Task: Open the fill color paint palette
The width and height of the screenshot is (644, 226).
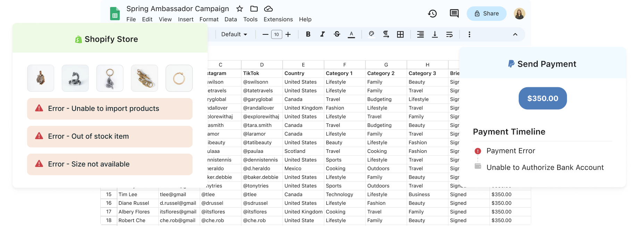Action: click(x=371, y=34)
